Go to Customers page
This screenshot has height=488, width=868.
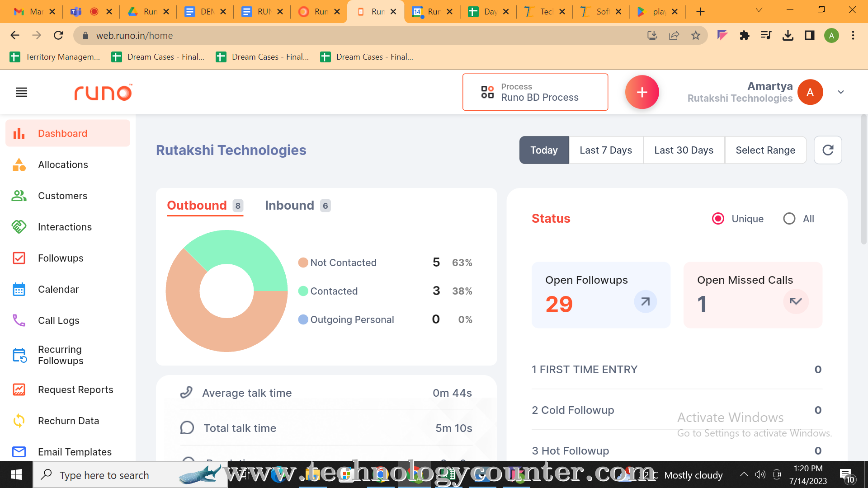click(x=68, y=196)
